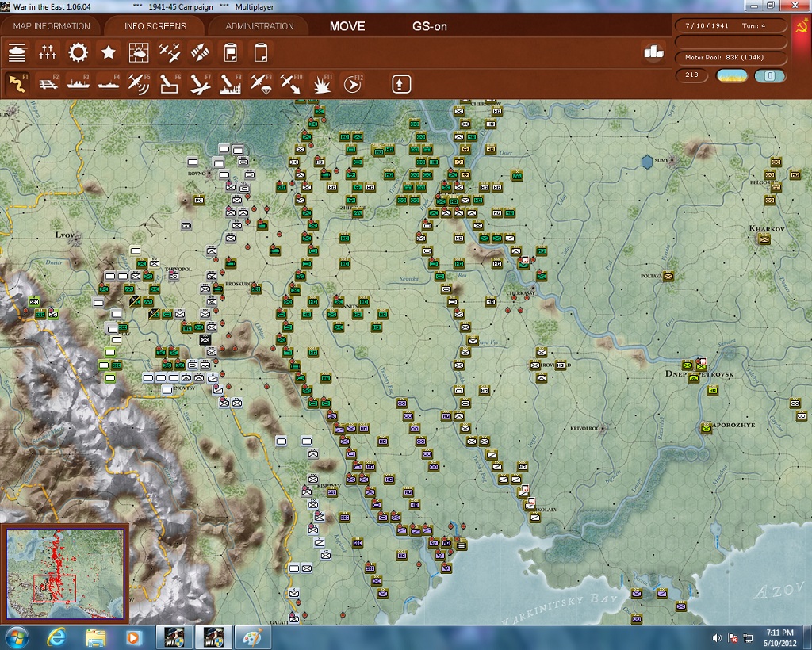Open Paint from the taskbar
Image resolution: width=812 pixels, height=650 pixels.
253,637
